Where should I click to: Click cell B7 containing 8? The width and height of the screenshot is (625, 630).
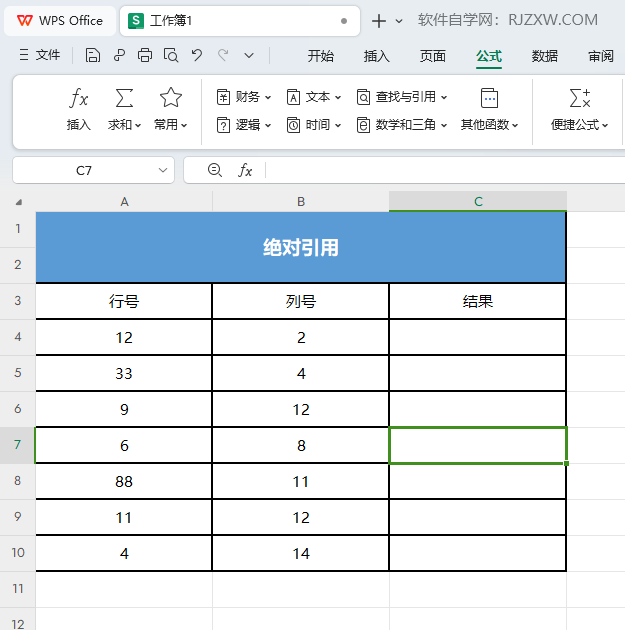tap(301, 445)
